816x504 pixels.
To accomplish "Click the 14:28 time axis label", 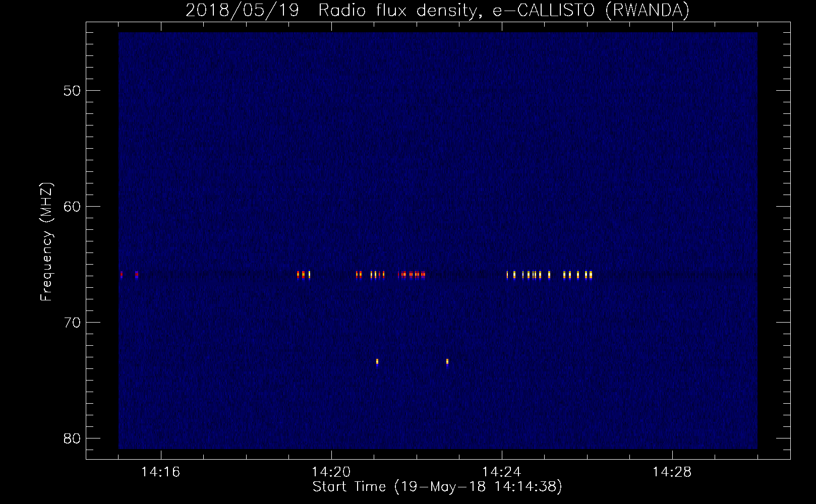I will pos(672,472).
